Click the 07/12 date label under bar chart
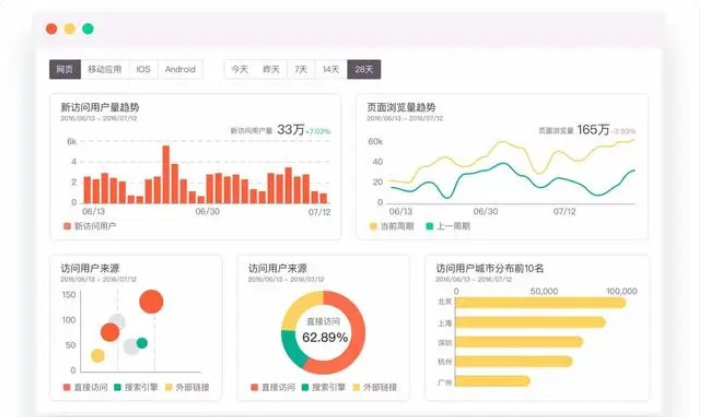Screen dimensions: 705x417 (319, 212)
